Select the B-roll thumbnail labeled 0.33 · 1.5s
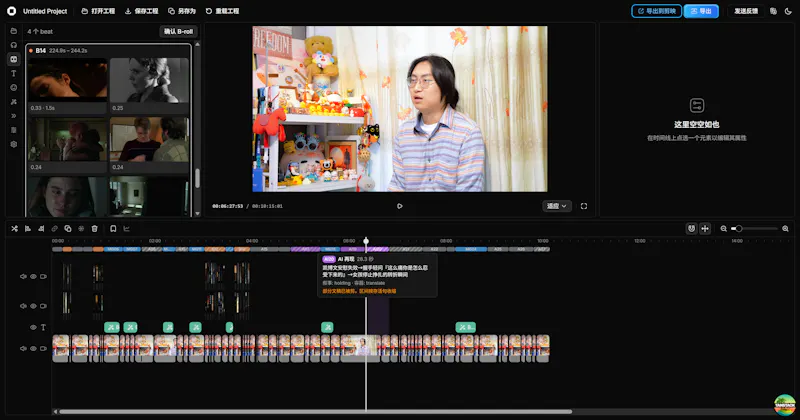The height and width of the screenshot is (420, 800). 68,85
